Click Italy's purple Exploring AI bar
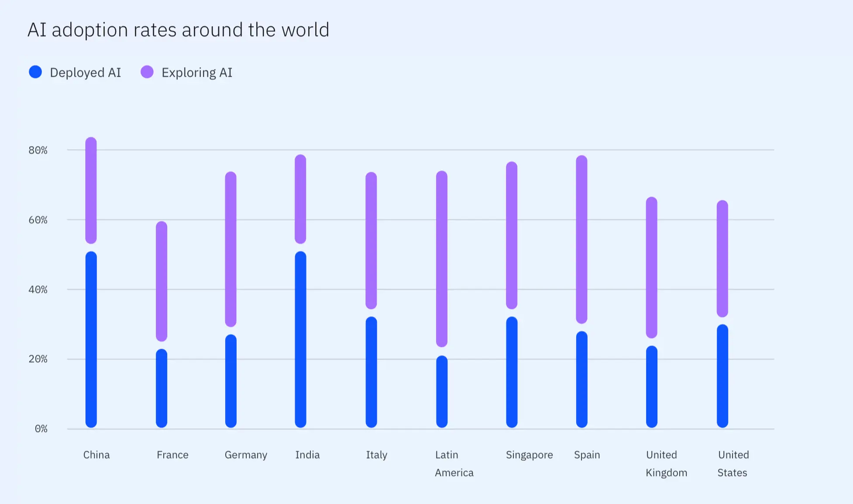The height and width of the screenshot is (504, 853). tap(371, 240)
